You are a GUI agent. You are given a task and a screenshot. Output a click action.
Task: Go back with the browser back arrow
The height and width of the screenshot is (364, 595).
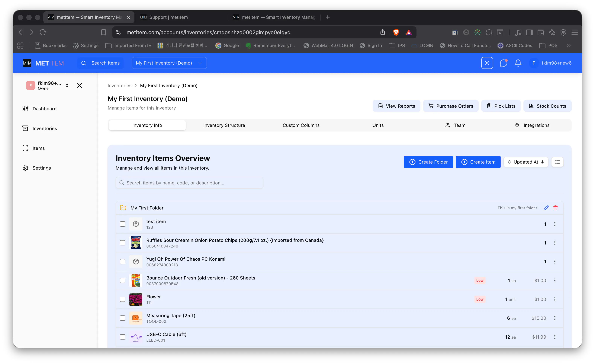[x=21, y=32]
